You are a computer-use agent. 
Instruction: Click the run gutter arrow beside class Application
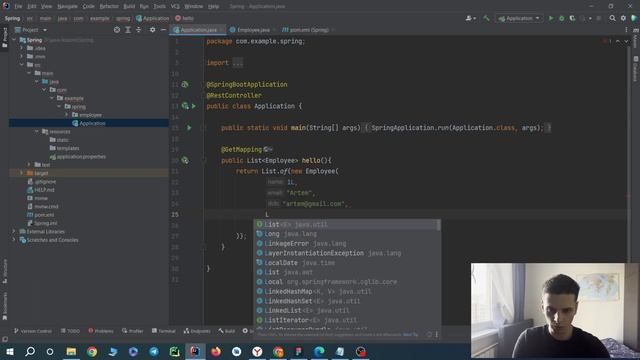tap(194, 106)
